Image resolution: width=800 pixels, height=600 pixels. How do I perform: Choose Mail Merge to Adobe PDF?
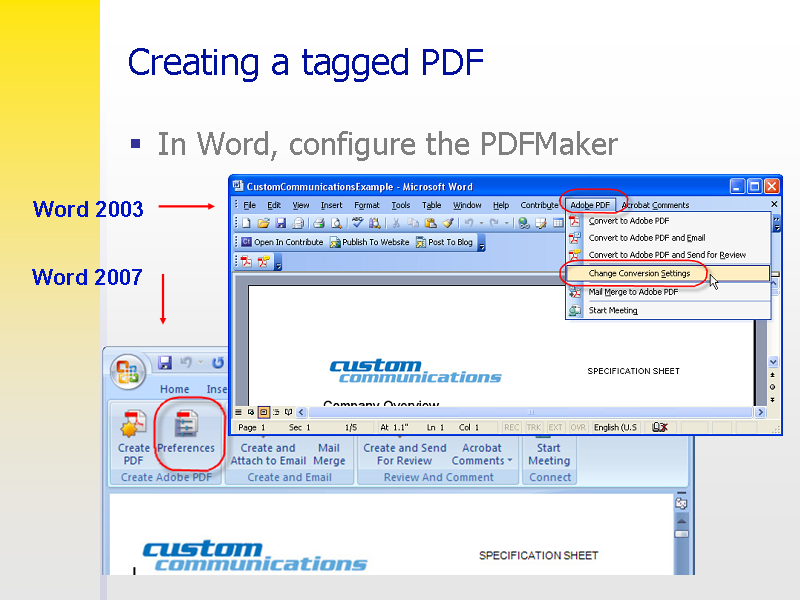[x=668, y=292]
